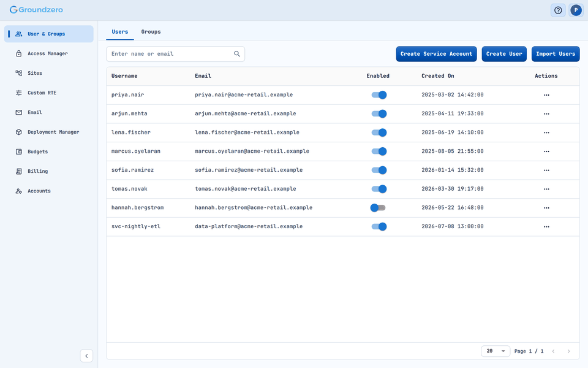
Task: Open Deployment Manager in the sidebar
Action: pyautogui.click(x=49, y=132)
